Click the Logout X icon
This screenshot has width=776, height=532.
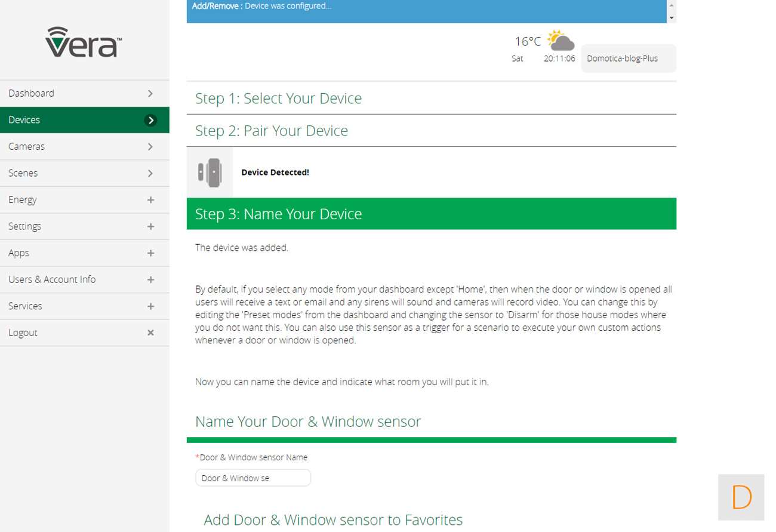tap(150, 333)
